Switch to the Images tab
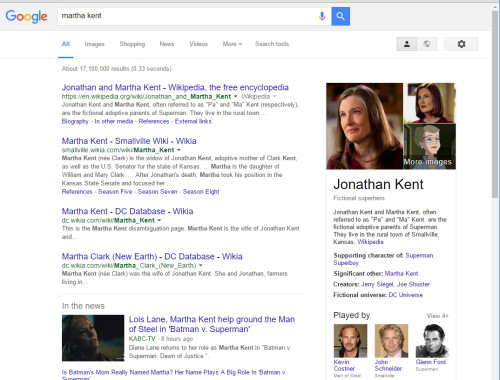 tap(94, 44)
